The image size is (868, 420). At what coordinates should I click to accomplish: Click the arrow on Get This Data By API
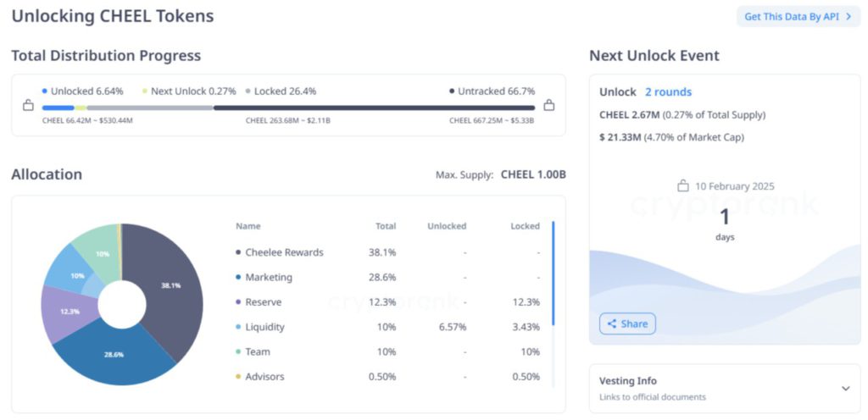[x=848, y=16]
